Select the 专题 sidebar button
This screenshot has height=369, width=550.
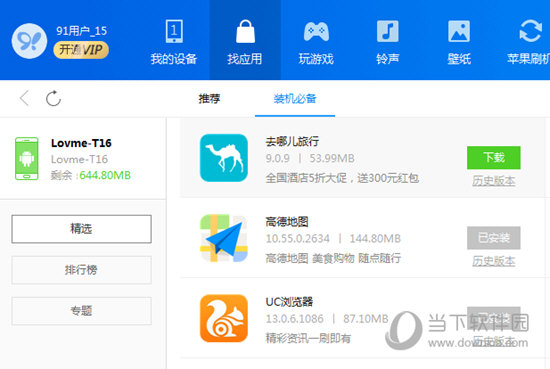[x=81, y=311]
